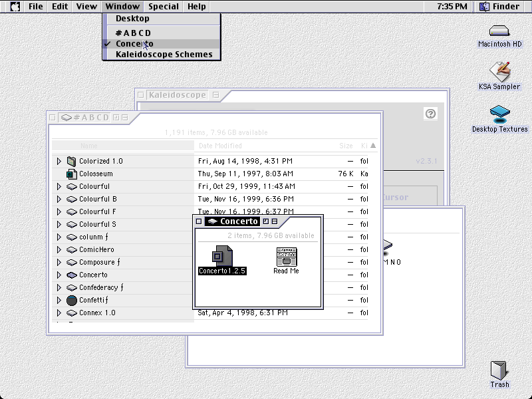This screenshot has height=399, width=532.
Task: Expand the Colorized 1.0 folder
Action: (x=59, y=161)
